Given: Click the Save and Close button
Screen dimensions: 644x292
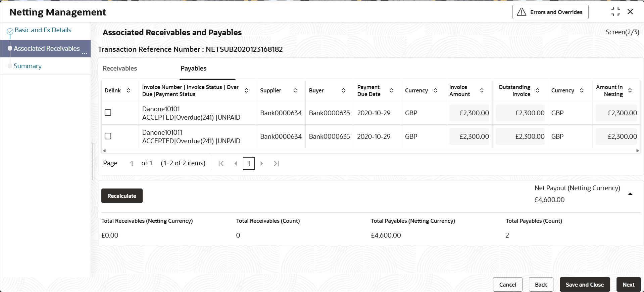Looking at the screenshot, I should tap(585, 285).
